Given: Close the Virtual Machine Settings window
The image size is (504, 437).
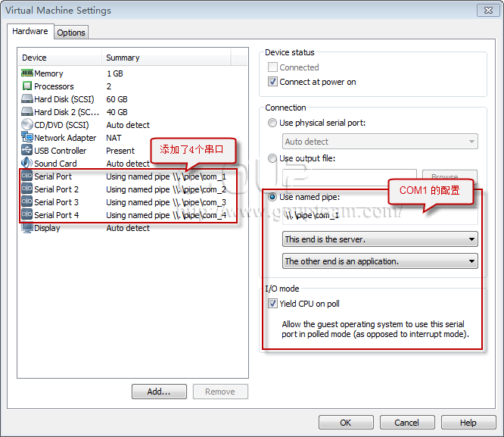Looking at the screenshot, I should [x=488, y=10].
